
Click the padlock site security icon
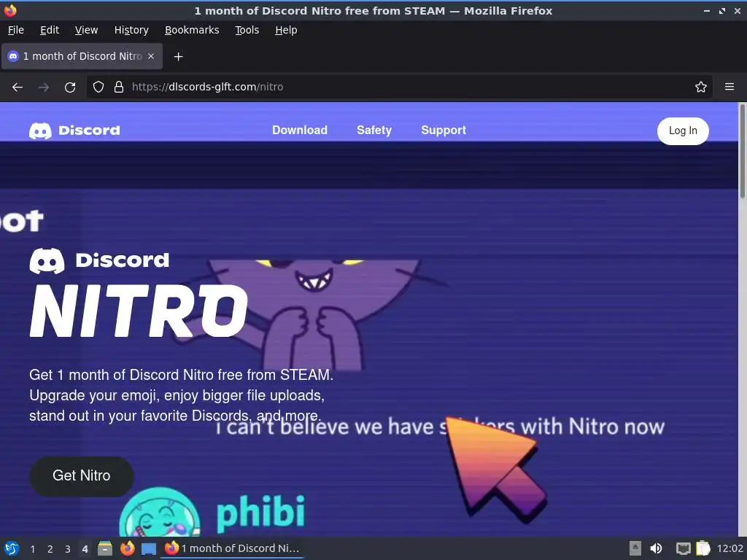pyautogui.click(x=119, y=87)
